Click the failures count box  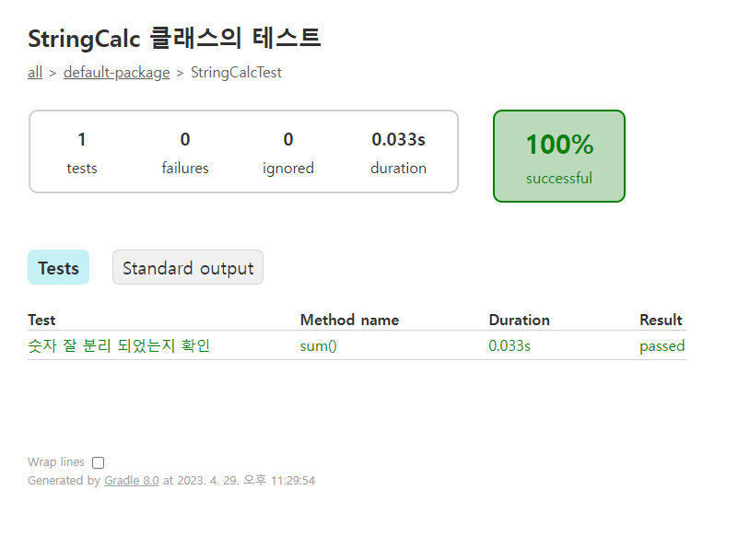point(185,153)
